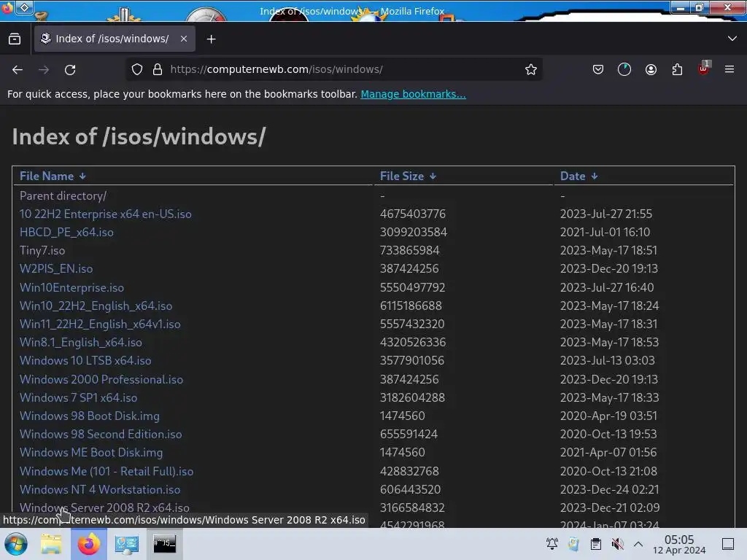This screenshot has width=747, height=560.
Task: Download Windows 7 SP1 x64.iso
Action: tap(78, 397)
